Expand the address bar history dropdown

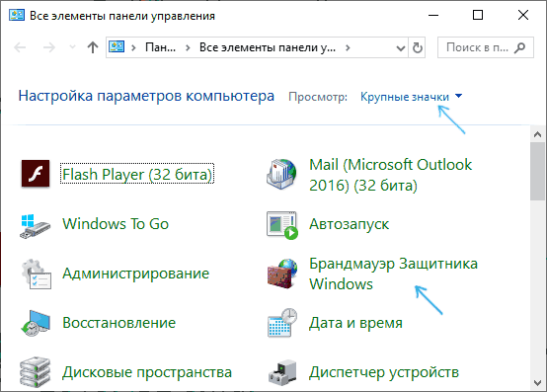(401, 48)
